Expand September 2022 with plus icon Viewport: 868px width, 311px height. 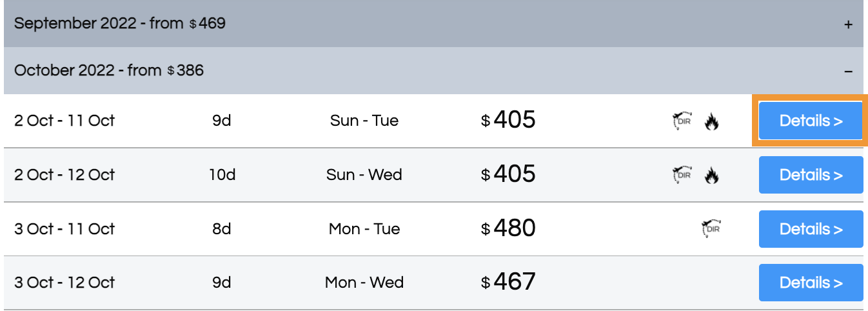pos(848,25)
